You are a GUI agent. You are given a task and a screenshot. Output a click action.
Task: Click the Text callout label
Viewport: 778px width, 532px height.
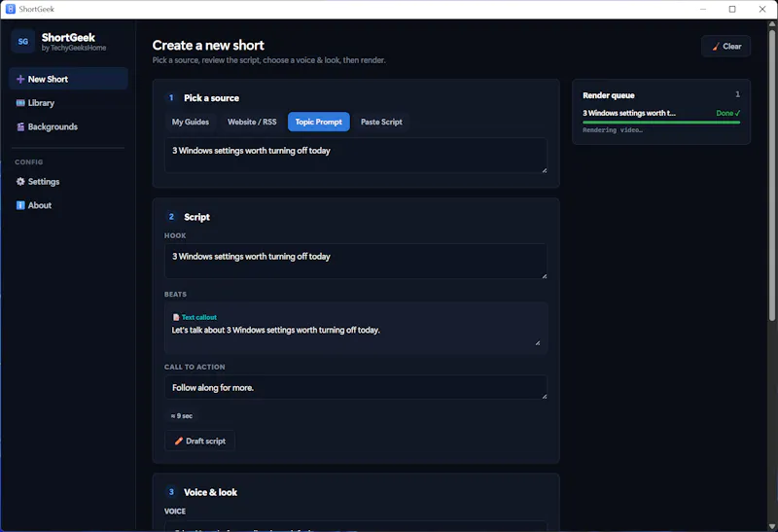[199, 317]
